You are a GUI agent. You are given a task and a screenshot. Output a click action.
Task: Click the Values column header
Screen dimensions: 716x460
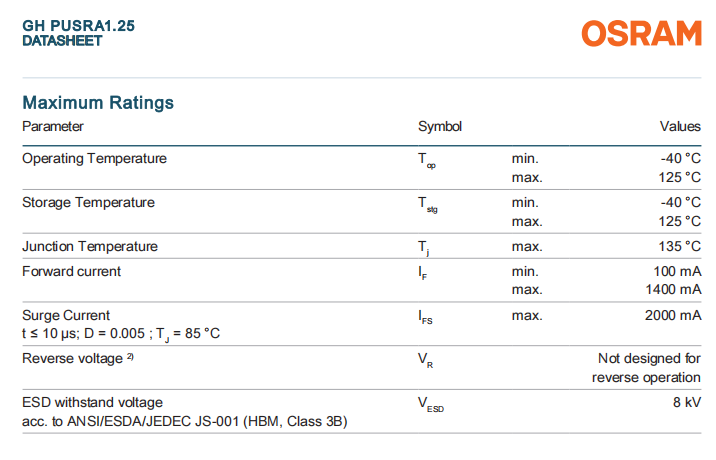(x=679, y=127)
